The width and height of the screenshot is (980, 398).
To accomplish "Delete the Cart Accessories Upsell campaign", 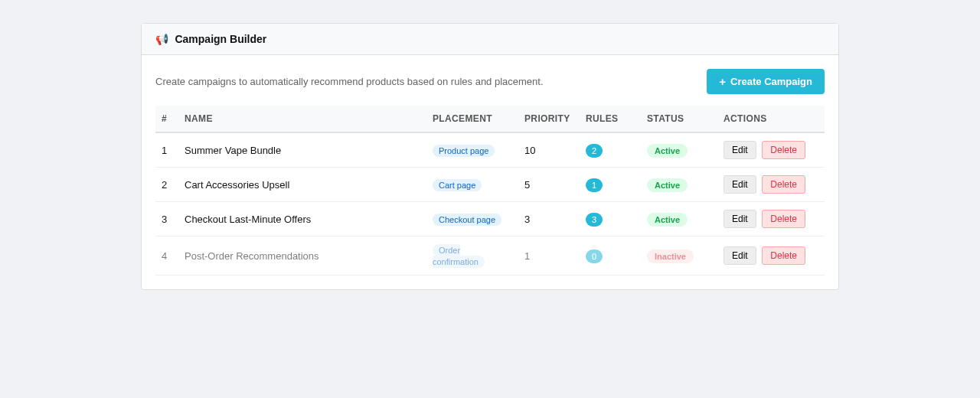I will [783, 184].
